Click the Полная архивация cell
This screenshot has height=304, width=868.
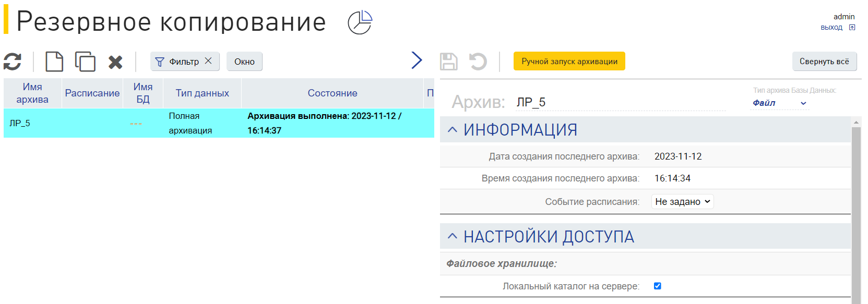coord(203,123)
